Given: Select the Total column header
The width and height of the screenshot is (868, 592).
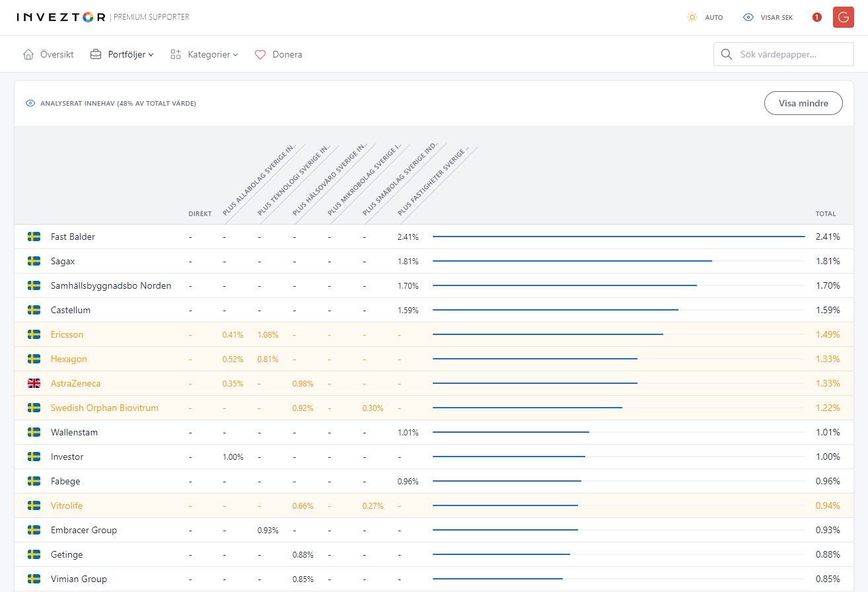Looking at the screenshot, I should click(825, 213).
